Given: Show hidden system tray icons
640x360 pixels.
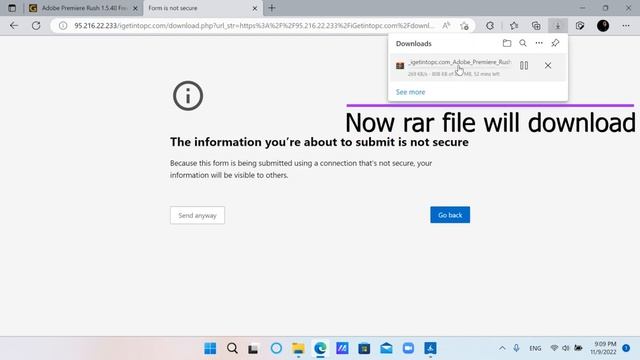Looking at the screenshot, I should click(502, 348).
